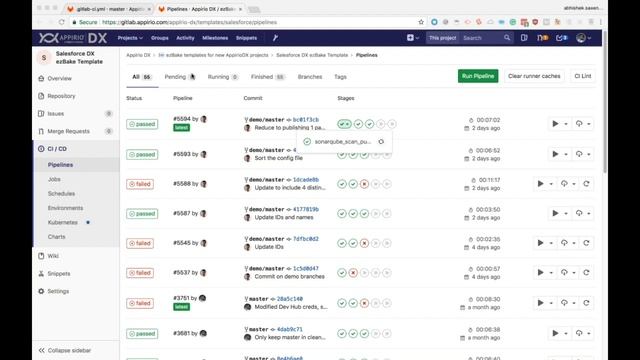The image size is (640, 360).
Task: Reload the page in the browser
Action: [62, 22]
